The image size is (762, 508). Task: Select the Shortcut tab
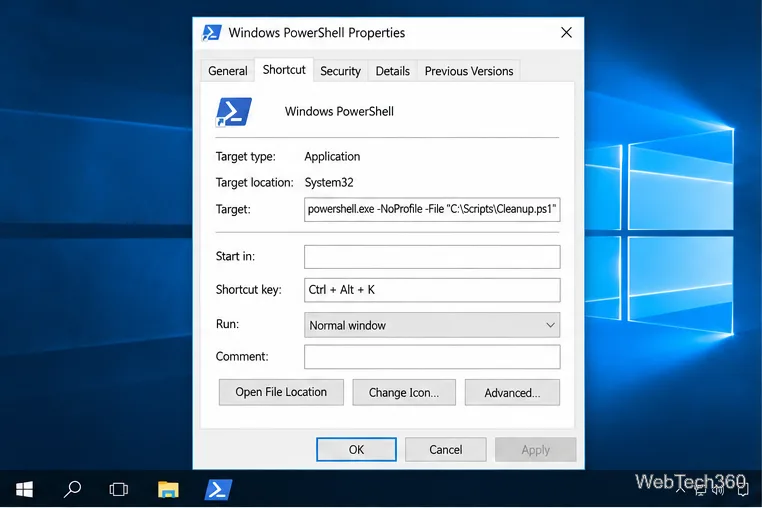(x=284, y=70)
